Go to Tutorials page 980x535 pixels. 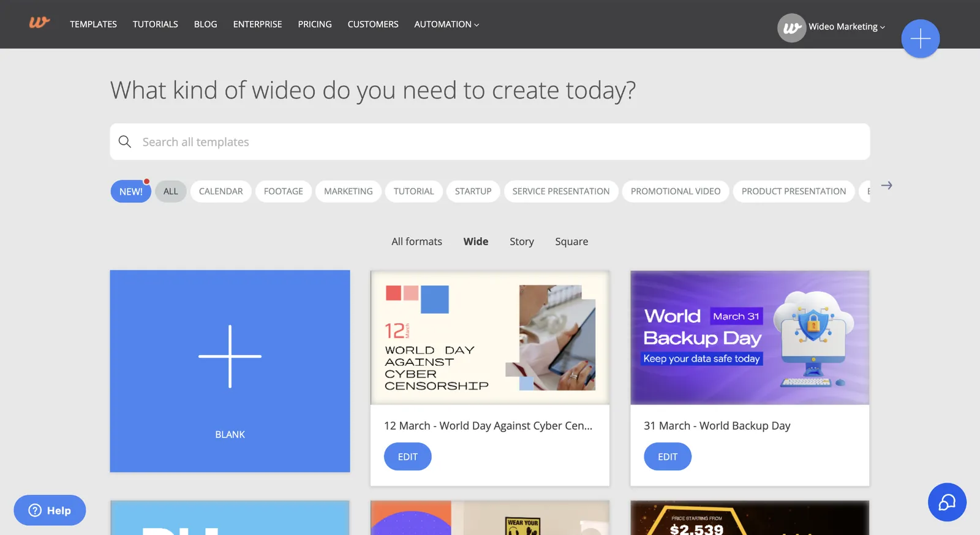click(156, 24)
